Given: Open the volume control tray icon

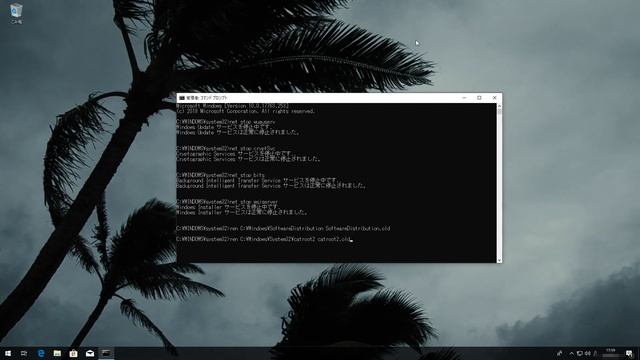Looking at the screenshot, I should [x=587, y=353].
